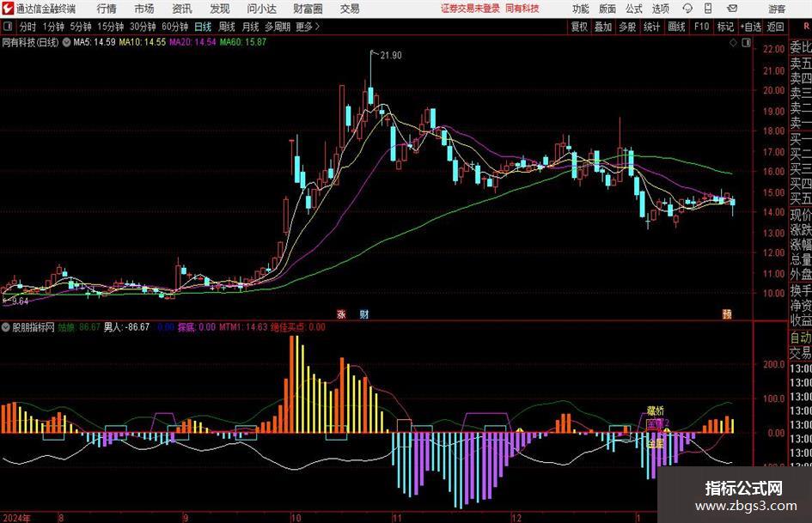Viewport: 812px width, 523px height.
Task: Switch to the 分时 chart tab
Action: 28,27
